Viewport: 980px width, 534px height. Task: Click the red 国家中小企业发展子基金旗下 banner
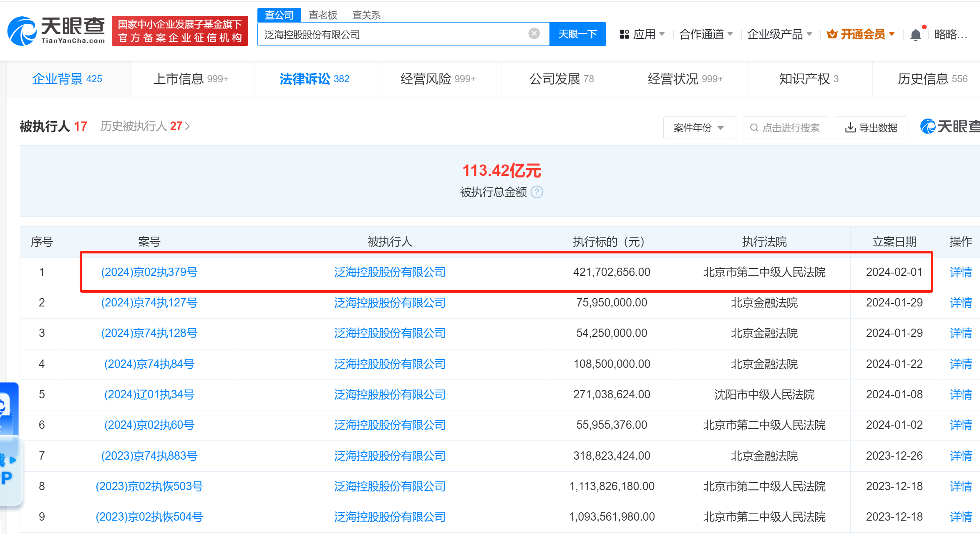click(180, 31)
